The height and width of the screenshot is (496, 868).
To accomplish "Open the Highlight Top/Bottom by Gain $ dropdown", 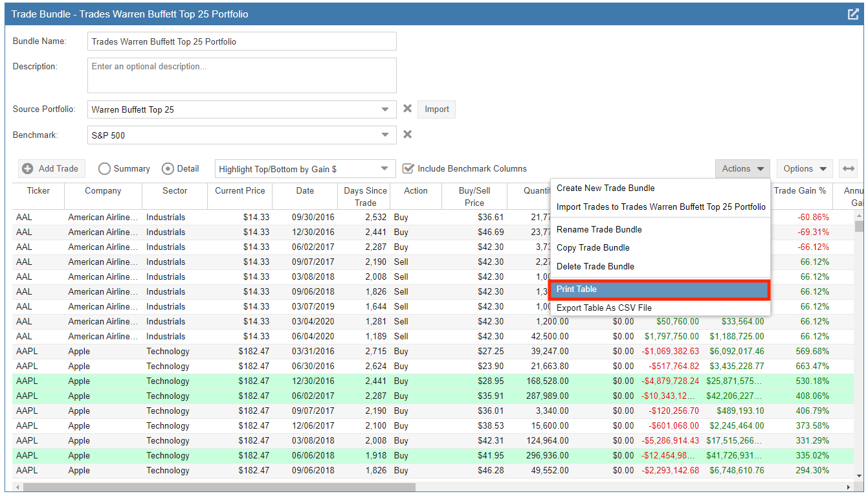I will pyautogui.click(x=306, y=169).
